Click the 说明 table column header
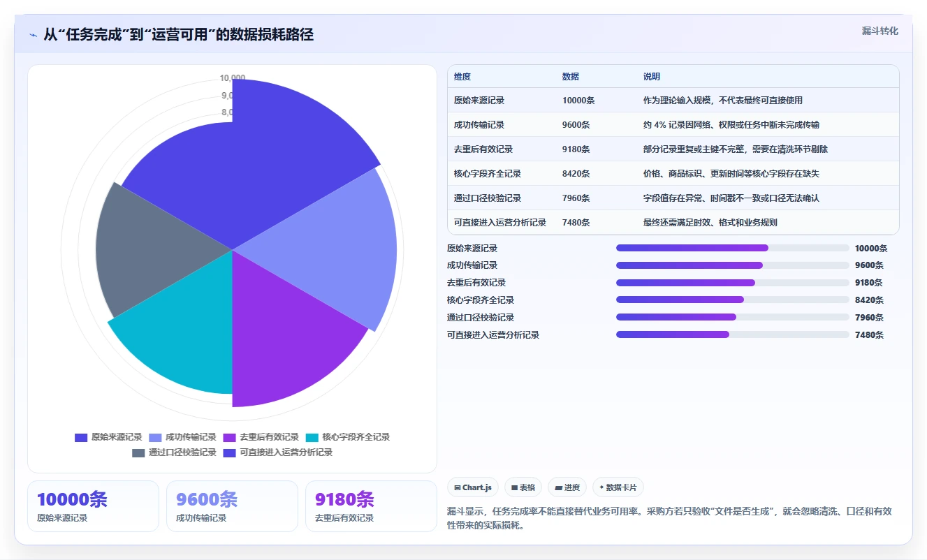This screenshot has height=560, width=927. pos(652,77)
